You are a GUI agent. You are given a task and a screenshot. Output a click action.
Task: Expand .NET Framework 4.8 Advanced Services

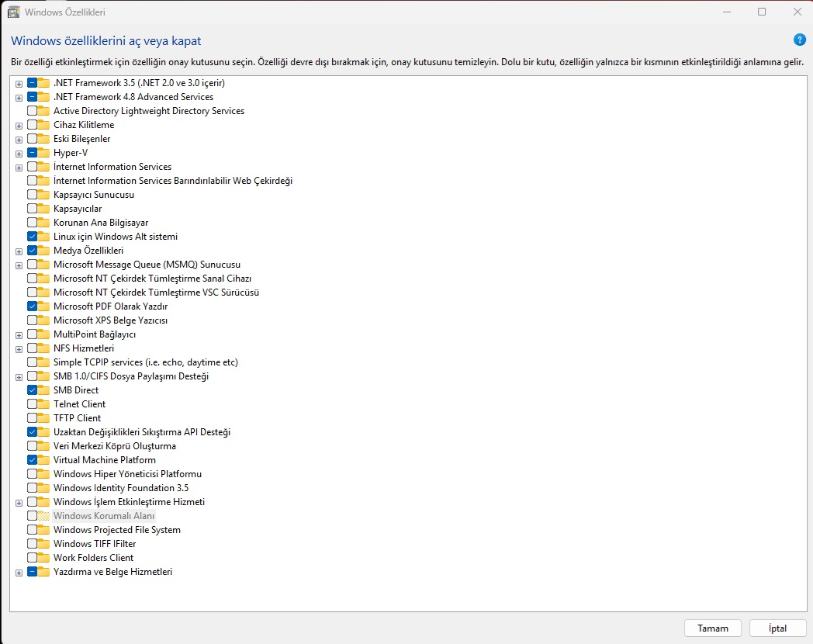[x=19, y=98]
